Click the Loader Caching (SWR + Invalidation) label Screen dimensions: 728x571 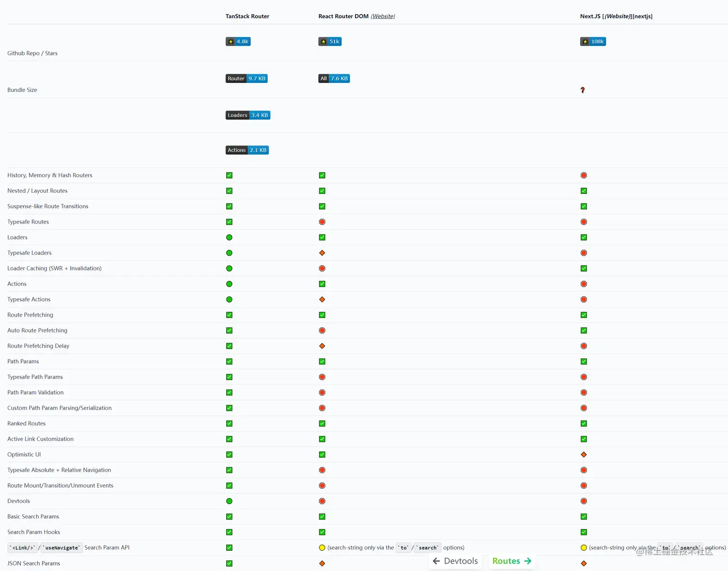point(54,268)
